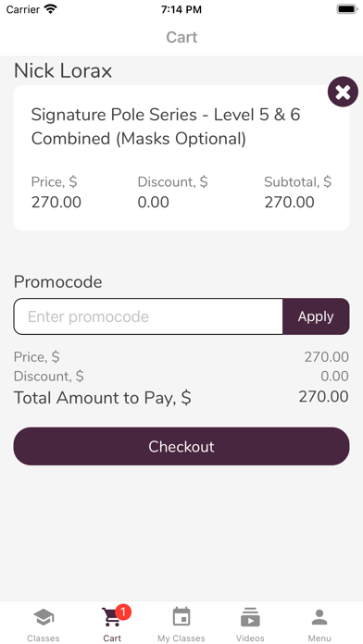363x644 pixels.
Task: Remove the Signature Pole Series cart item
Action: pyautogui.click(x=343, y=92)
